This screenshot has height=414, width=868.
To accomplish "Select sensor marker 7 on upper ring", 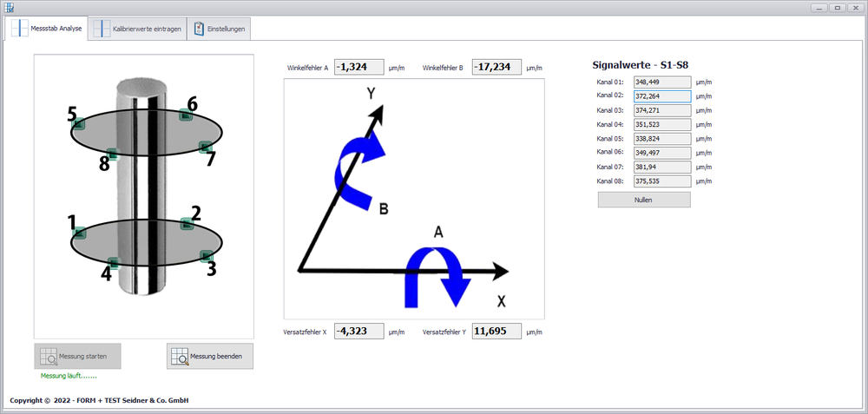I will pyautogui.click(x=205, y=147).
